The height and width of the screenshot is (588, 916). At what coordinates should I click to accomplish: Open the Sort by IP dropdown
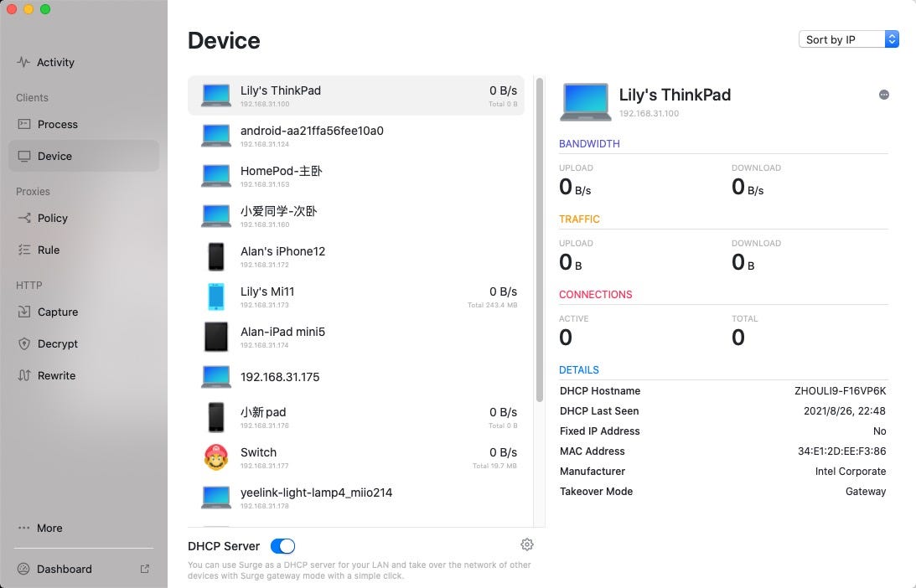click(x=848, y=39)
